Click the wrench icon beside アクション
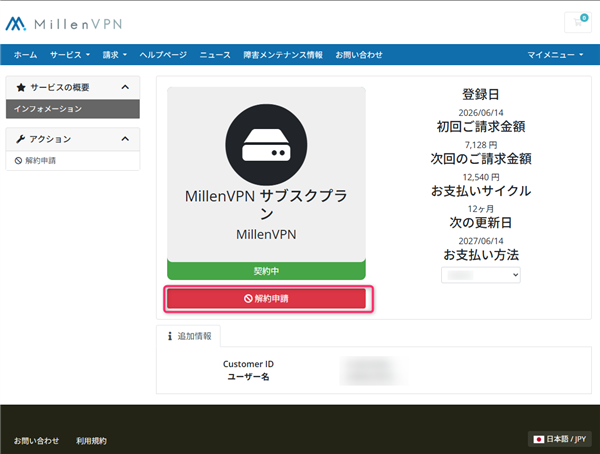600x454 pixels. pyautogui.click(x=20, y=139)
